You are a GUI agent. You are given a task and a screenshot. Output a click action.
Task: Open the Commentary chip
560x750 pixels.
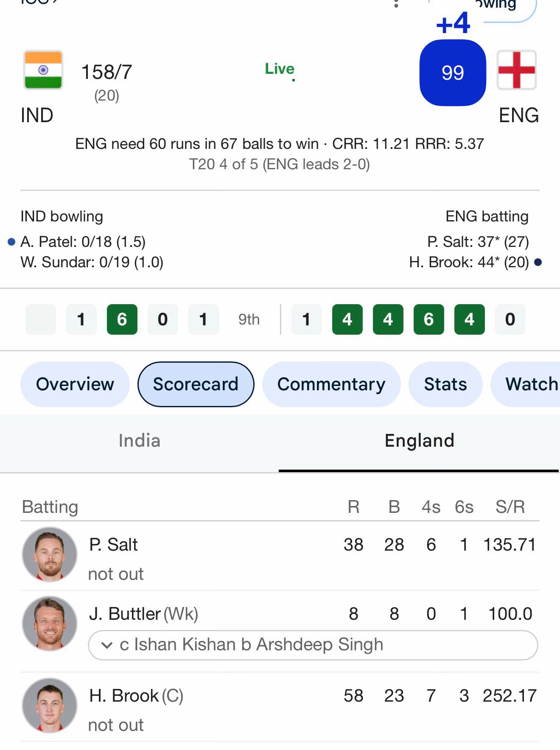[331, 384]
